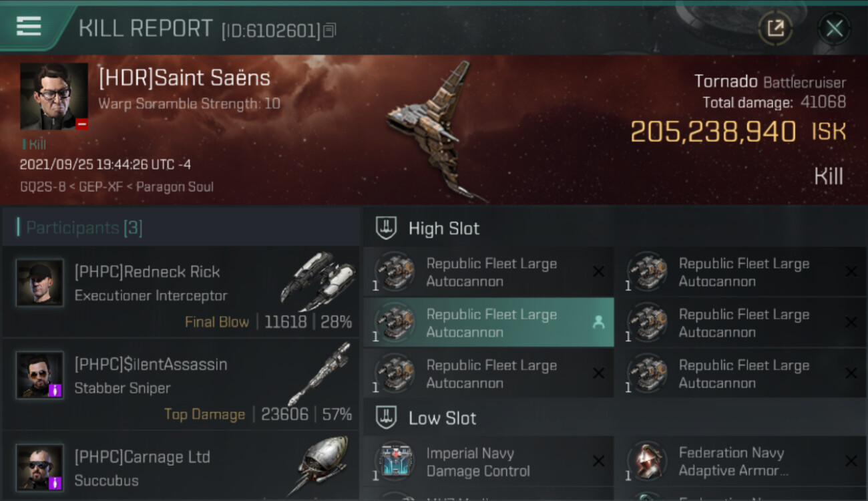Copy the kill report ID
Screen dimensions: 868x501
click(x=329, y=30)
